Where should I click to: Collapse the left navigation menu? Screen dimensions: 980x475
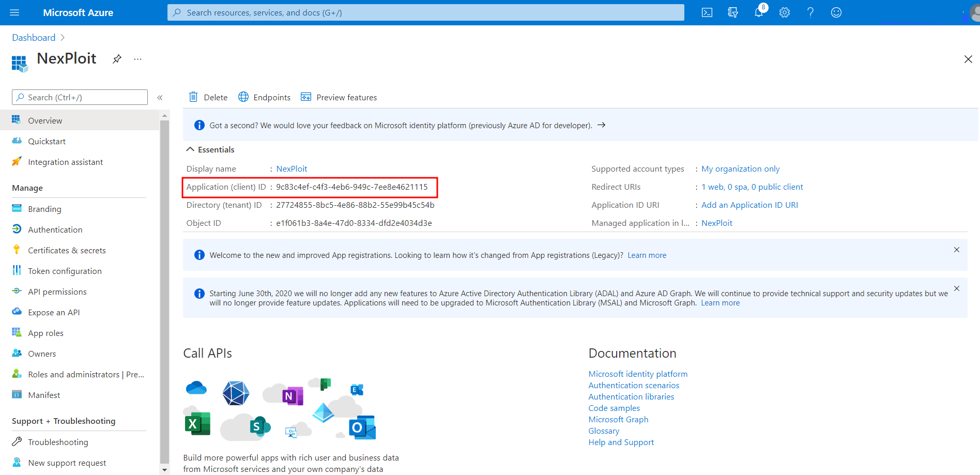160,97
